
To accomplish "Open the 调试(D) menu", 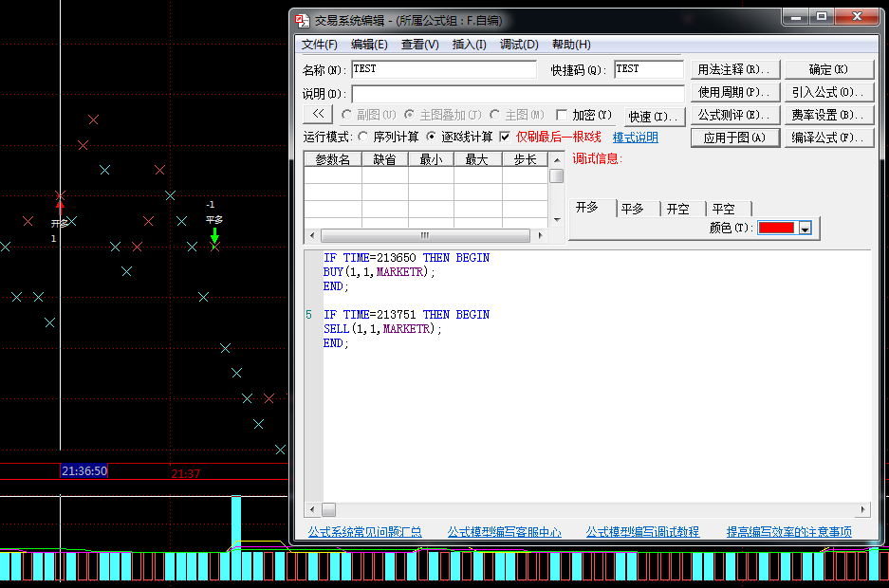I will 519,45.
